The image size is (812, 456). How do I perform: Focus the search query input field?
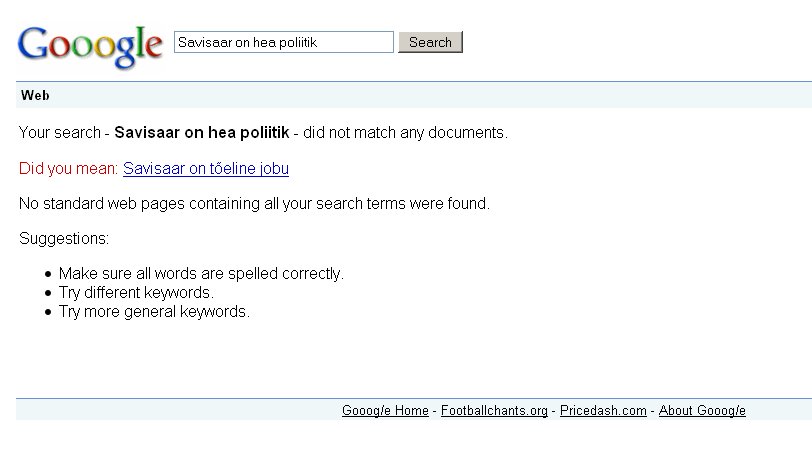(284, 42)
